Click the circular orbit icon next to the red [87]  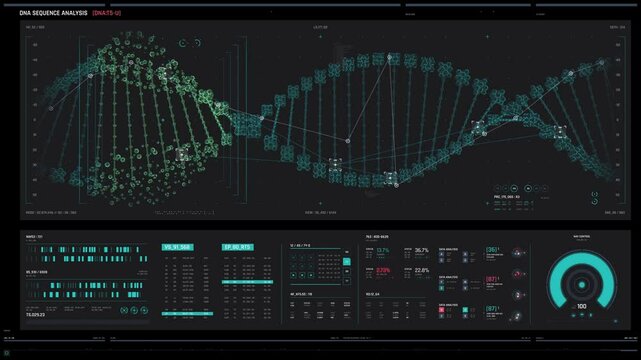point(517,274)
